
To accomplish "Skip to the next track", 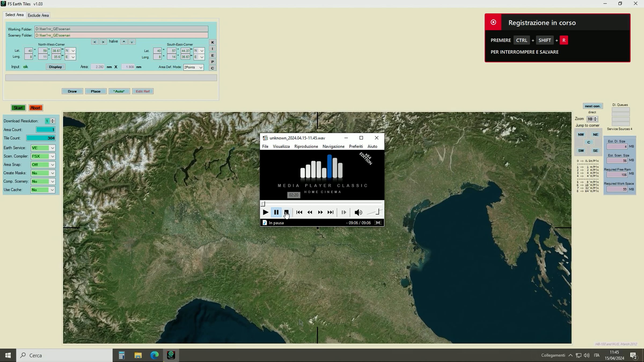I will point(330,212).
